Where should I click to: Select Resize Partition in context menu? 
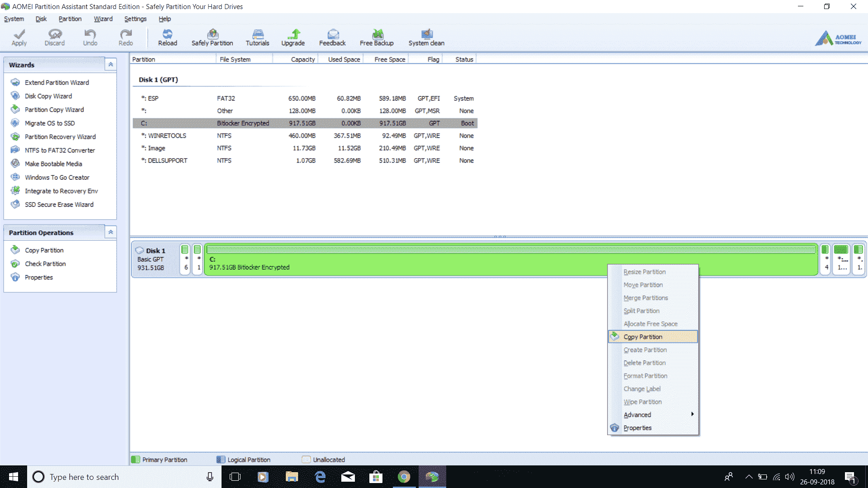coord(653,272)
